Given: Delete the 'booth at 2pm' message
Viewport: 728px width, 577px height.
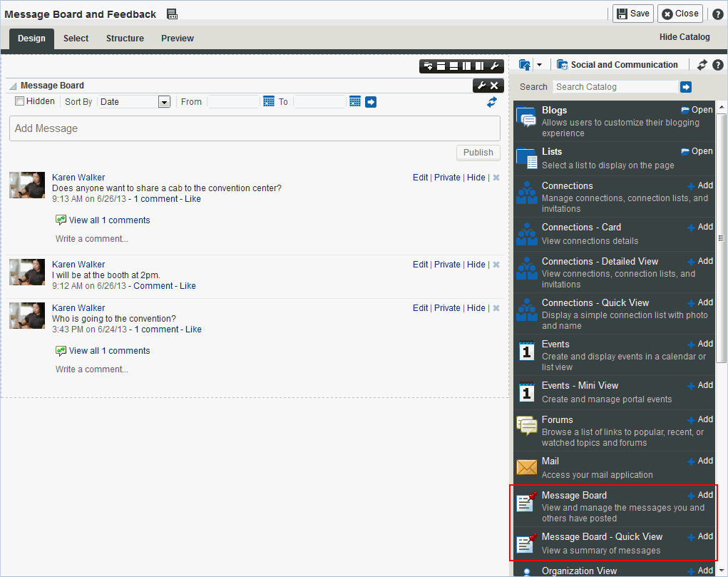Looking at the screenshot, I should 496,265.
